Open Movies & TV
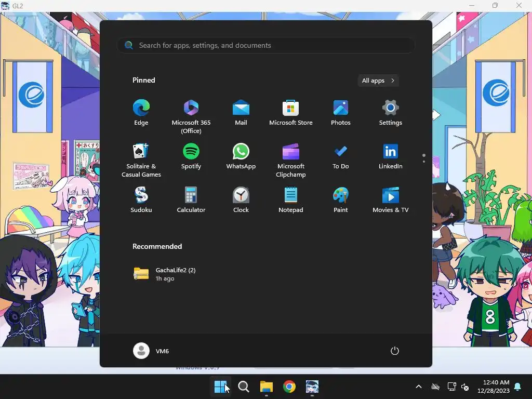Image resolution: width=532 pixels, height=399 pixels. point(391,200)
